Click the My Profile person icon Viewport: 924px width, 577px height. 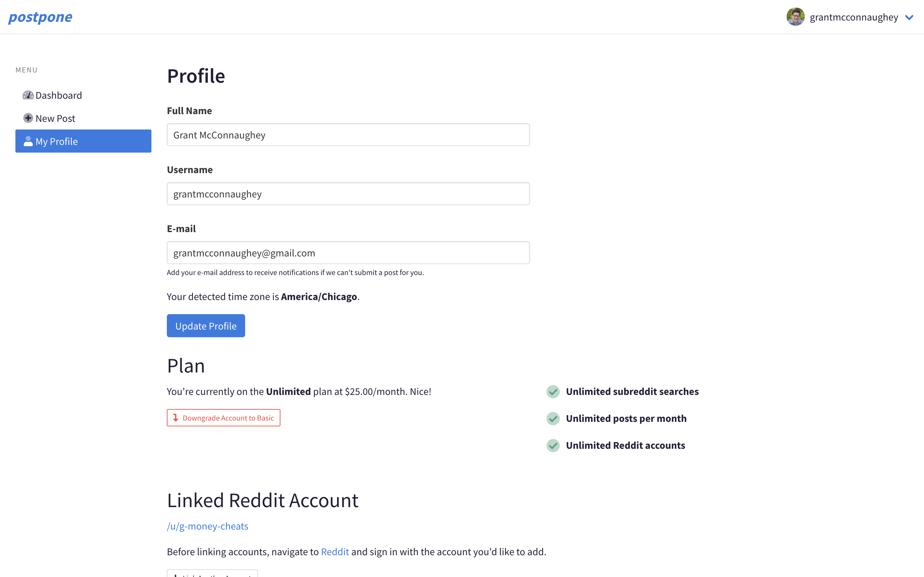point(28,141)
